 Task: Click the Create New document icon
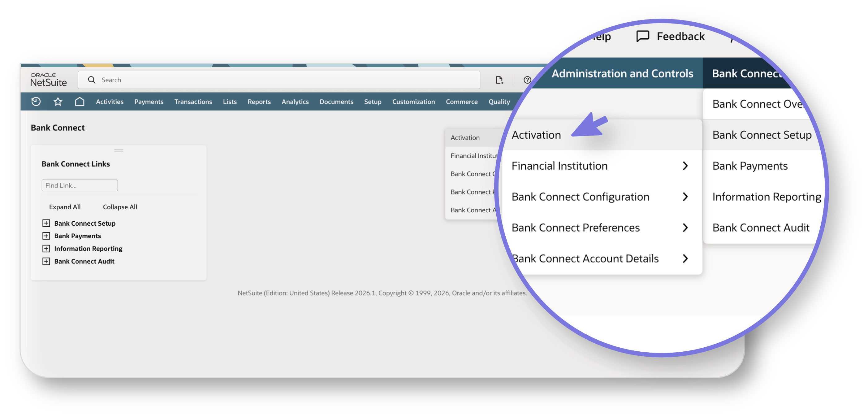point(499,80)
